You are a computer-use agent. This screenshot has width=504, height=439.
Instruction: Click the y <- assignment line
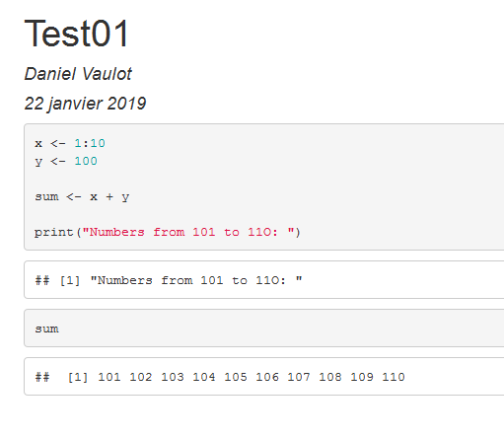(66, 161)
